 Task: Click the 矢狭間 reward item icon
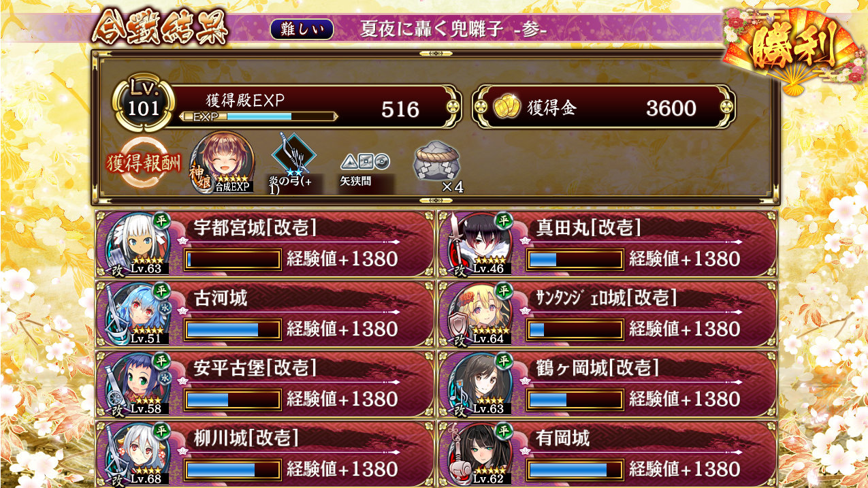(x=365, y=162)
